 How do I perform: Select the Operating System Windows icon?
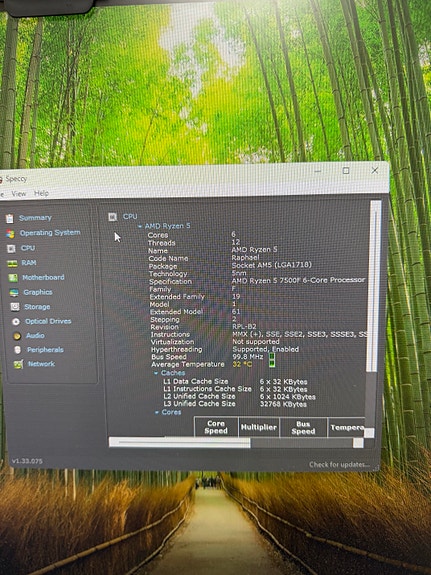tap(10, 234)
